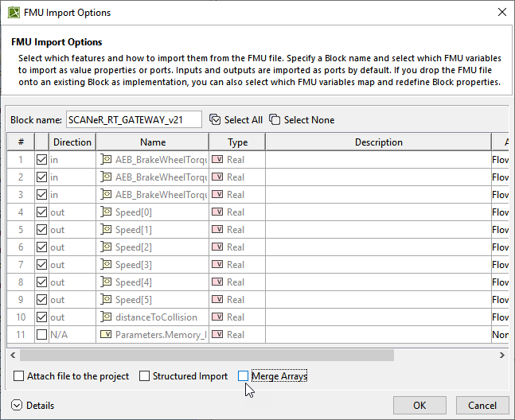The height and width of the screenshot is (420, 515).
Task: Expand the Details section
Action: point(18,406)
